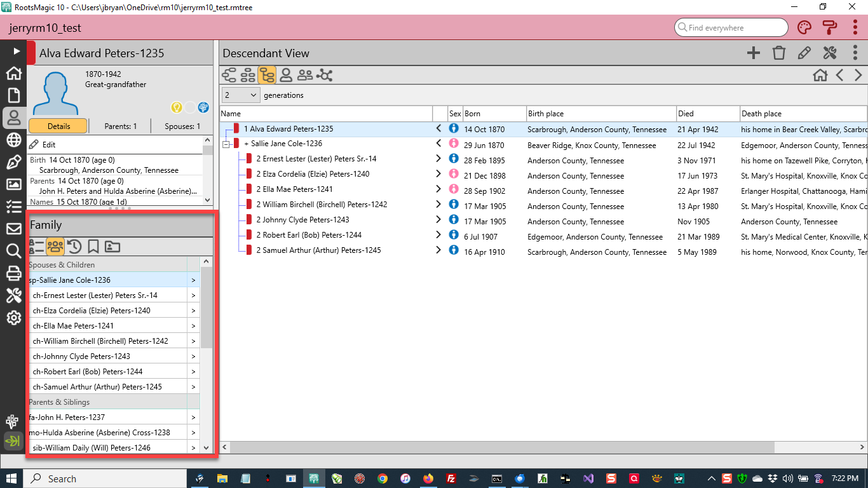The height and width of the screenshot is (488, 868).
Task: Switch to the Parents: 1 tab
Action: click(121, 126)
